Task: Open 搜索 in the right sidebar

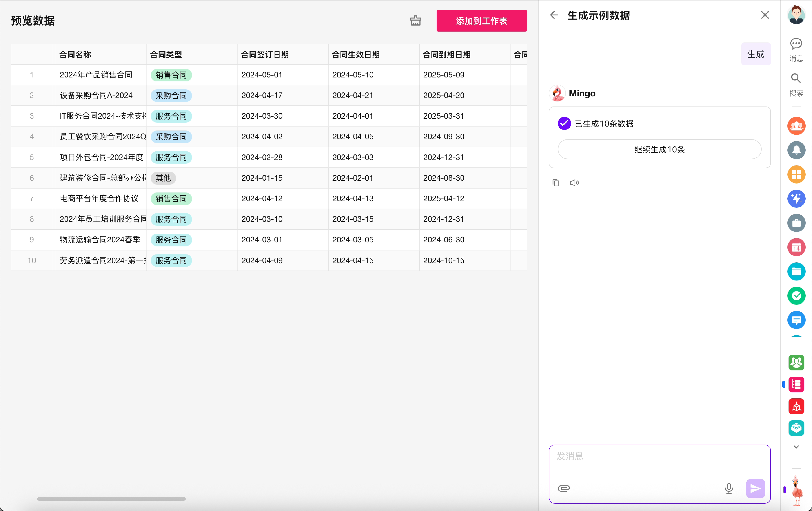Action: click(x=796, y=85)
